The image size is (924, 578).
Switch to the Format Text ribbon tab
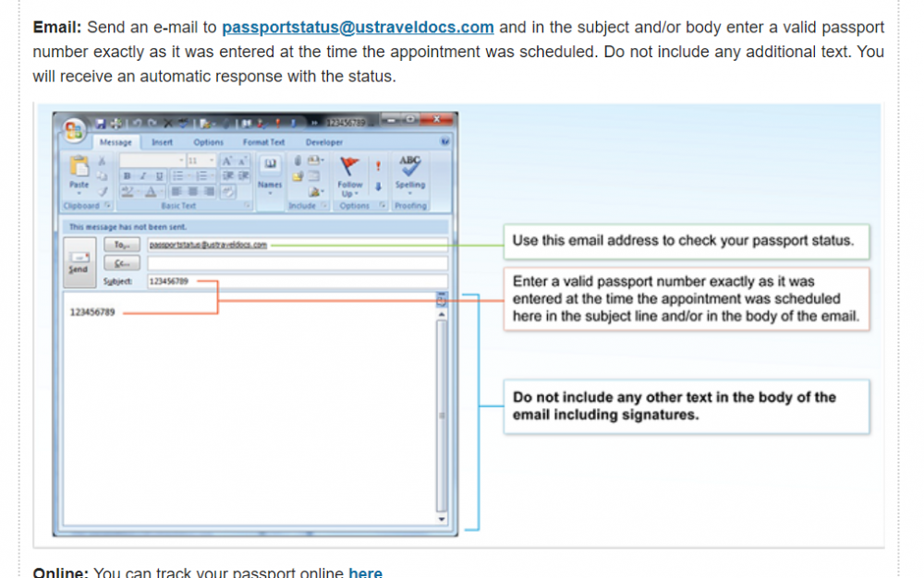tap(263, 142)
